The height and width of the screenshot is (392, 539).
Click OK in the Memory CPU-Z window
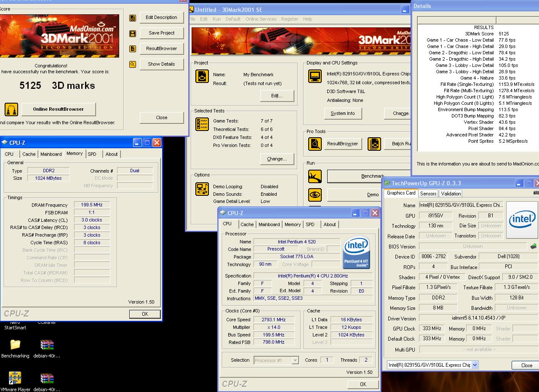pyautogui.click(x=145, y=314)
